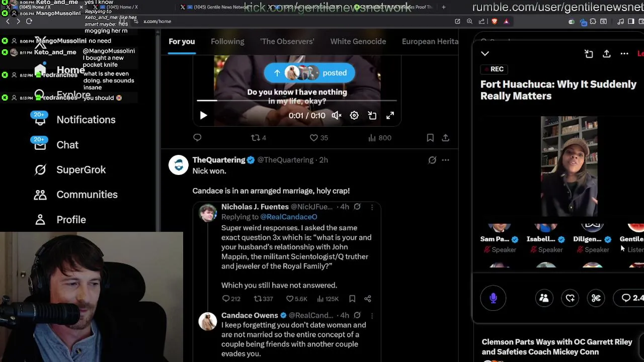View analytics of post with 800 views
Viewport: 644px width, 362px height.
coord(379,138)
